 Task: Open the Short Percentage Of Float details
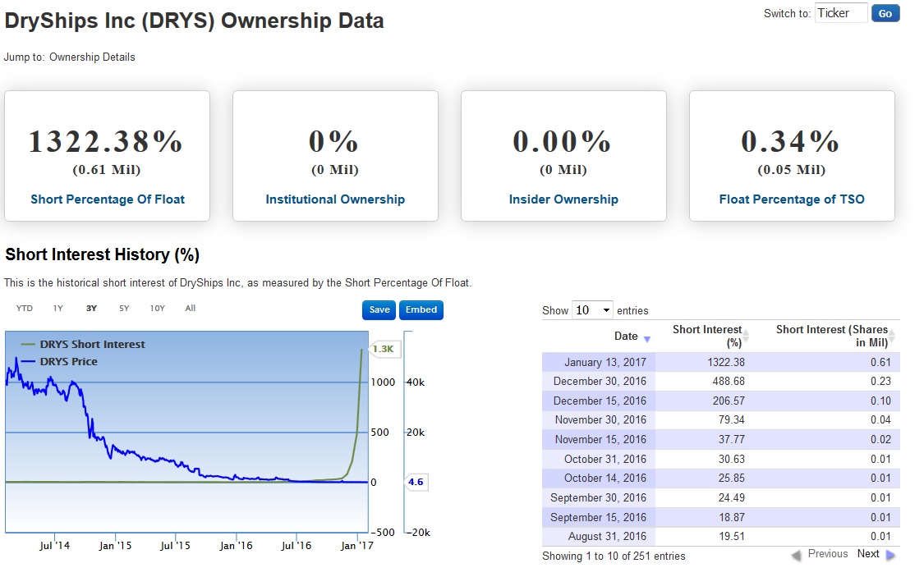click(107, 199)
